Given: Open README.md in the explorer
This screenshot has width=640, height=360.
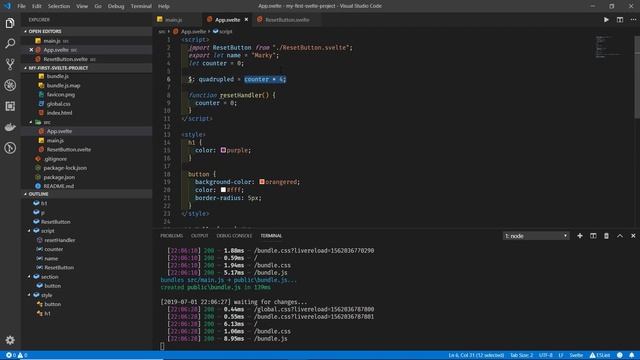Looking at the screenshot, I should point(59,186).
